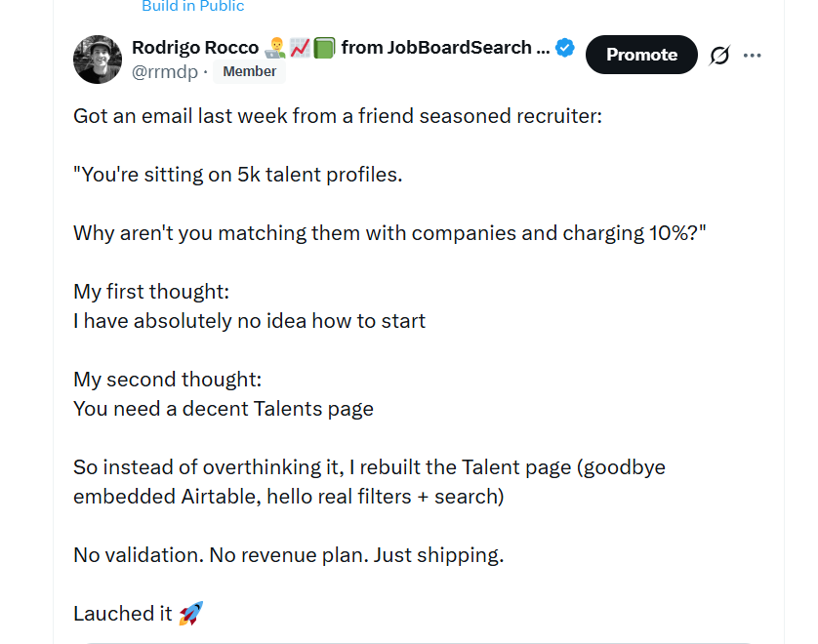
Task: Click "No validation. No revenue plan." line
Action: coord(289,555)
